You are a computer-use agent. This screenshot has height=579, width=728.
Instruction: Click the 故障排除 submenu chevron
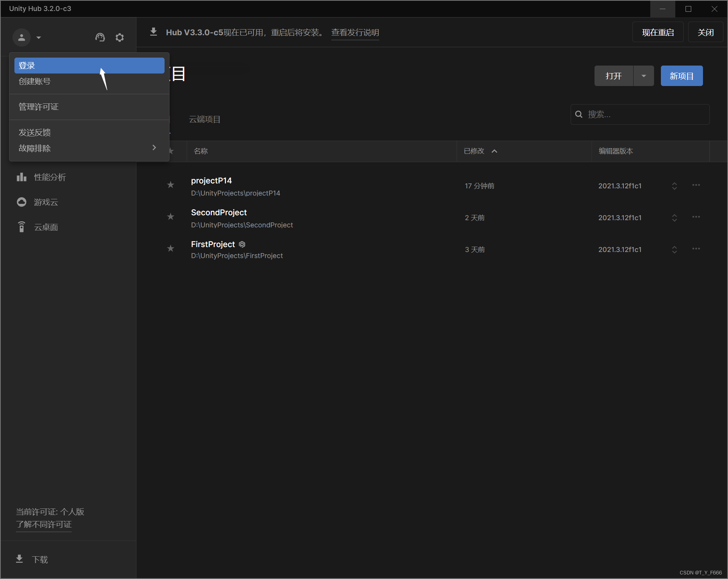(x=154, y=148)
